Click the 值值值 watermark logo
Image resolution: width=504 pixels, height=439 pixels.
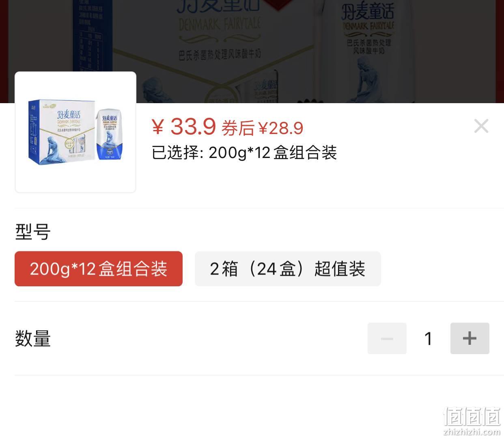click(x=472, y=415)
